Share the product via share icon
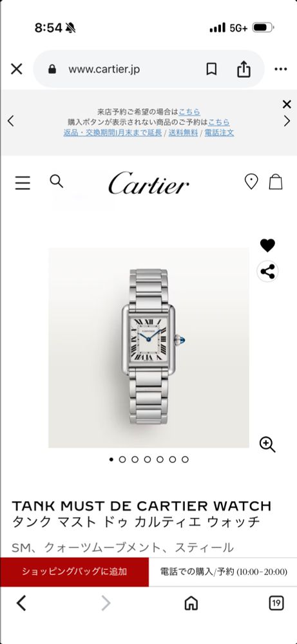This screenshot has width=297, height=644. point(267,272)
